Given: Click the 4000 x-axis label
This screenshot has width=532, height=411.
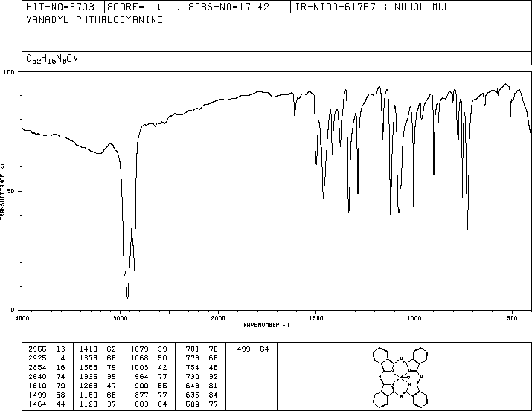Looking at the screenshot, I should point(22,318).
